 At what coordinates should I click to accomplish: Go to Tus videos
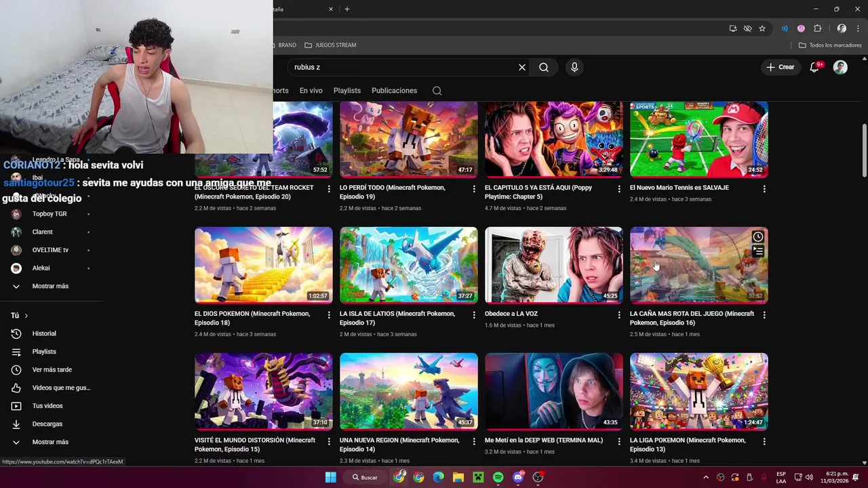(x=49, y=406)
